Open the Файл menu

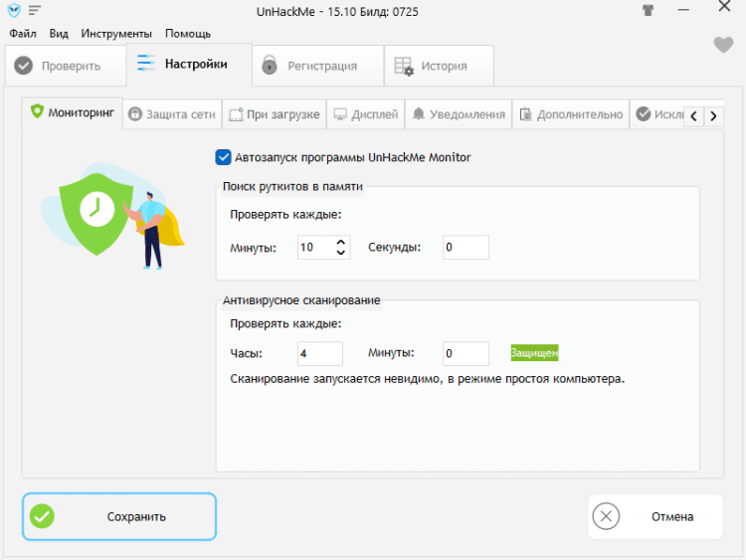pos(22,33)
